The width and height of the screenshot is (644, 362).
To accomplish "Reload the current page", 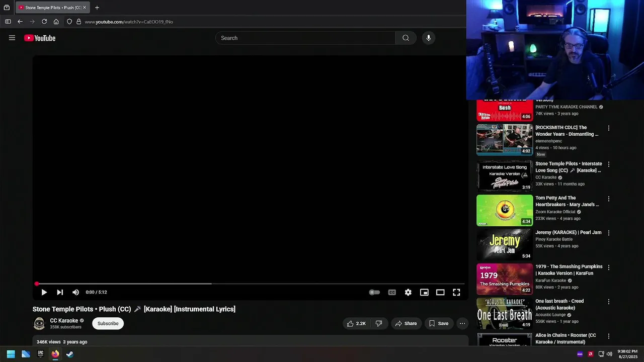I will pyautogui.click(x=44, y=22).
